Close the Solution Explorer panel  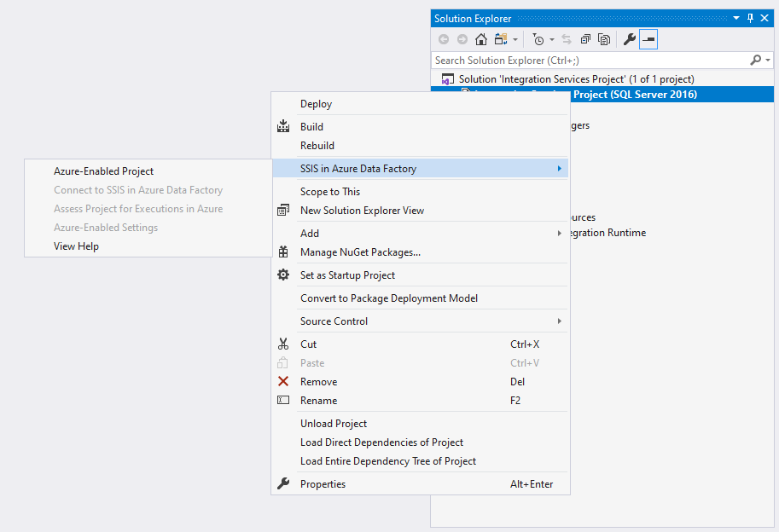click(764, 19)
